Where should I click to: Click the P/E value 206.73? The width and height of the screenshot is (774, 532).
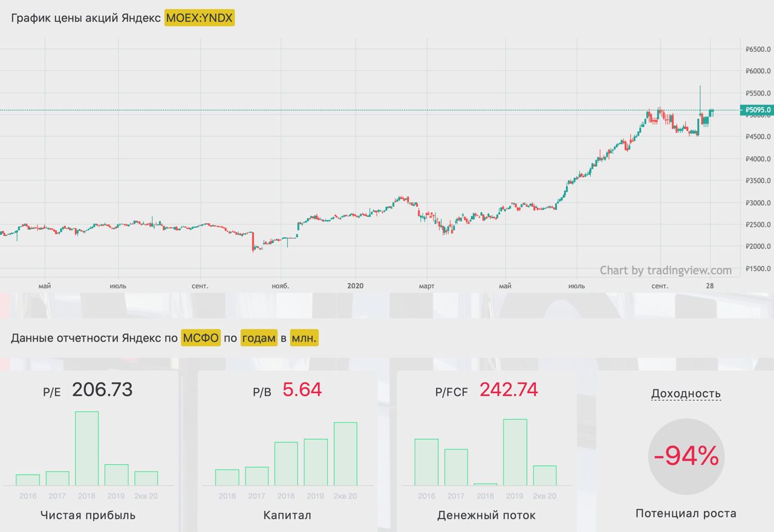[102, 390]
